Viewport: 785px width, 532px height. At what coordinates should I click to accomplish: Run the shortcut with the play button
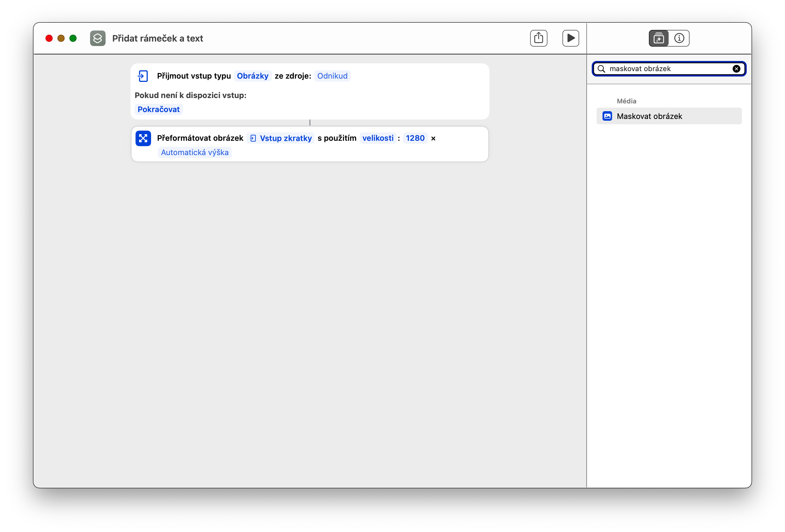(571, 38)
